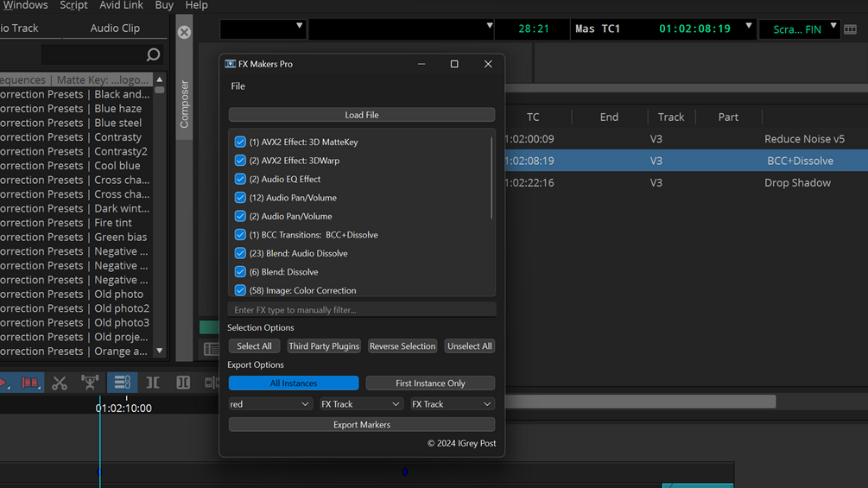
Task: Toggle the (6) Blend: Dissolve checkbox
Action: [240, 272]
